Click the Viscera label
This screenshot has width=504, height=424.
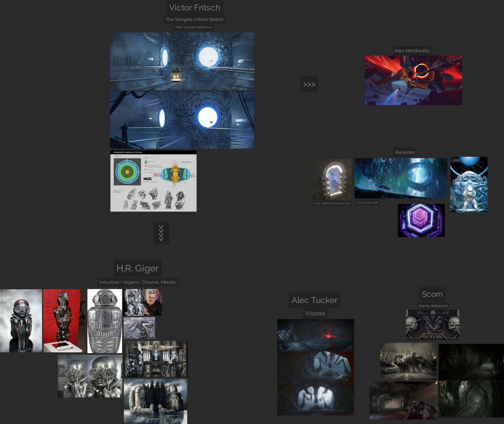[315, 313]
